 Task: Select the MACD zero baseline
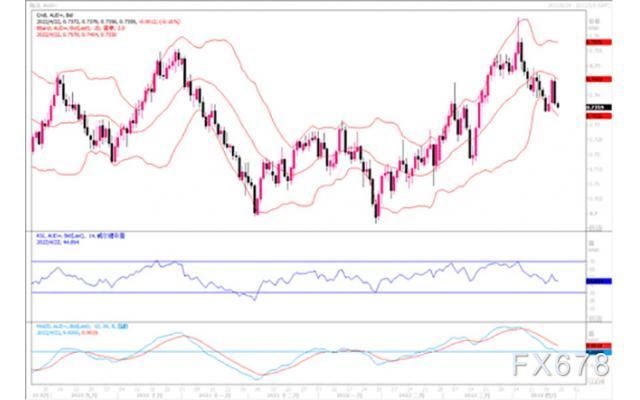(x=309, y=351)
